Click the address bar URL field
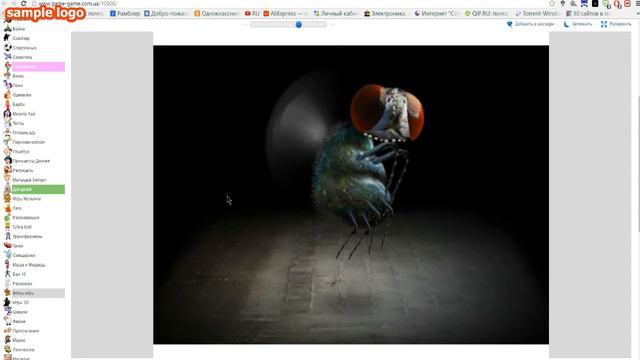 (286, 3)
